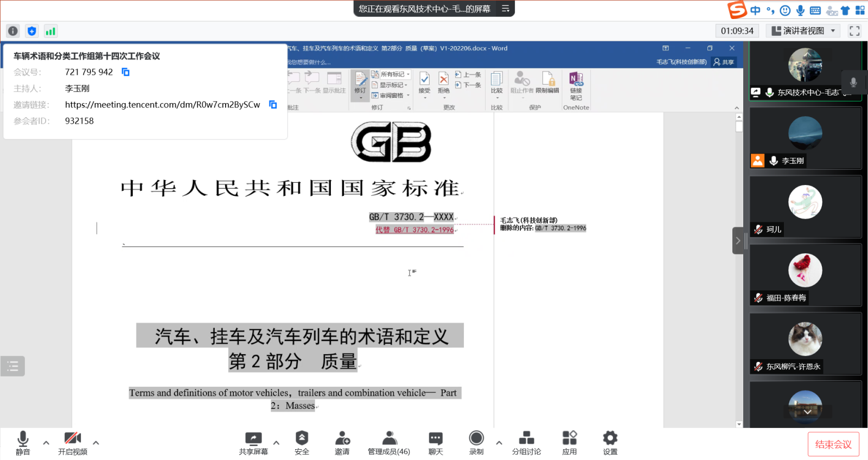Open Manage Members (46) panel
This screenshot has height=460, width=868.
click(389, 438)
